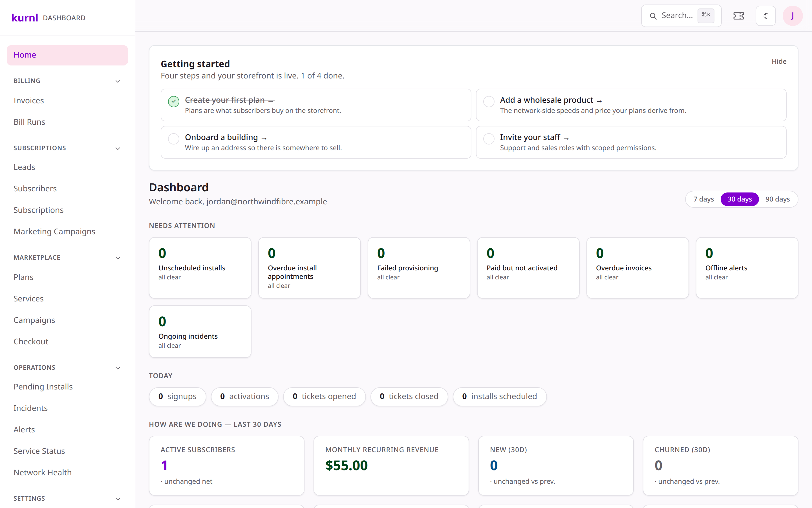Hide the Getting started panel
812x508 pixels.
click(779, 62)
